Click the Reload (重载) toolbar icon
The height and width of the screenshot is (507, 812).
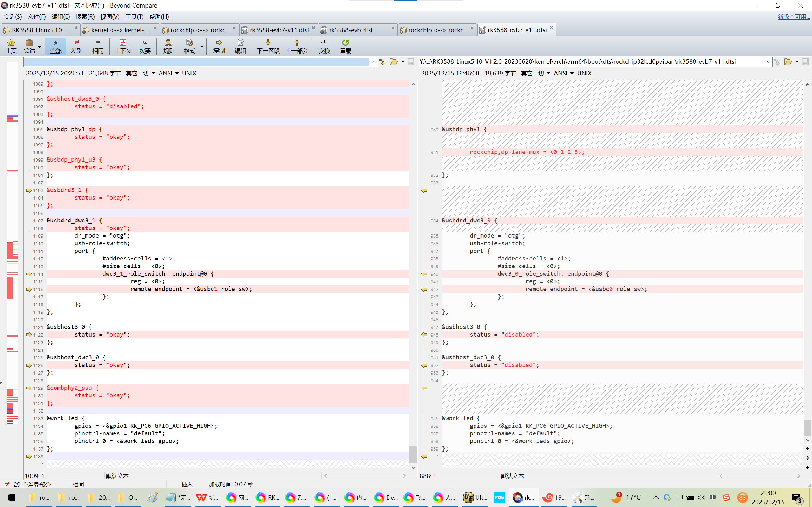pos(345,46)
